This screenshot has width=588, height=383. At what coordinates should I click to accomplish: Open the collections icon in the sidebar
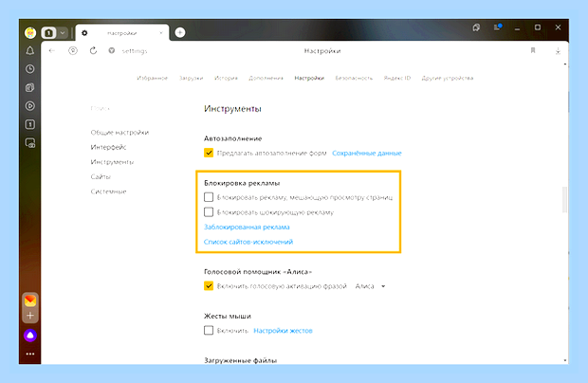pos(30,87)
